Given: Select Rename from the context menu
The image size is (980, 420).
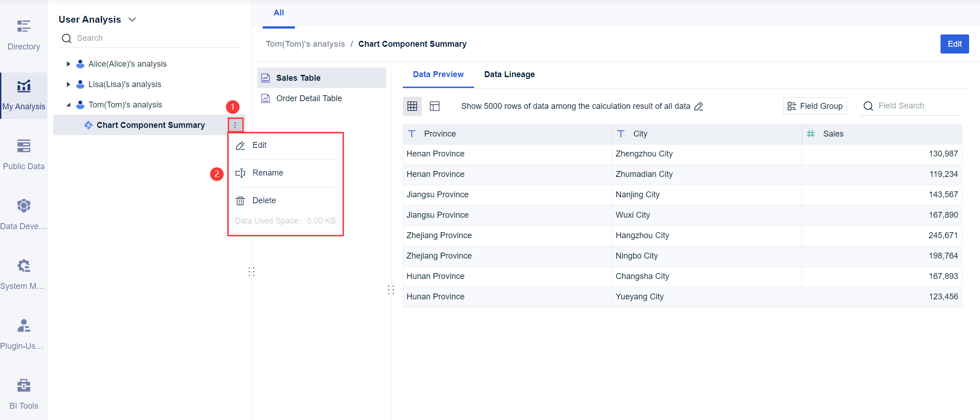Looking at the screenshot, I should pyautogui.click(x=268, y=173).
